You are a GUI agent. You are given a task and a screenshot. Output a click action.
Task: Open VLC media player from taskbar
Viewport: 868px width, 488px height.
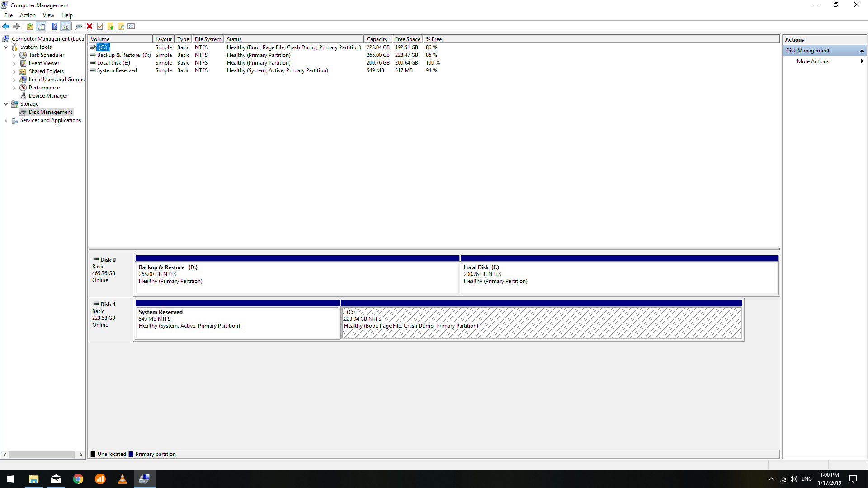[x=122, y=479]
